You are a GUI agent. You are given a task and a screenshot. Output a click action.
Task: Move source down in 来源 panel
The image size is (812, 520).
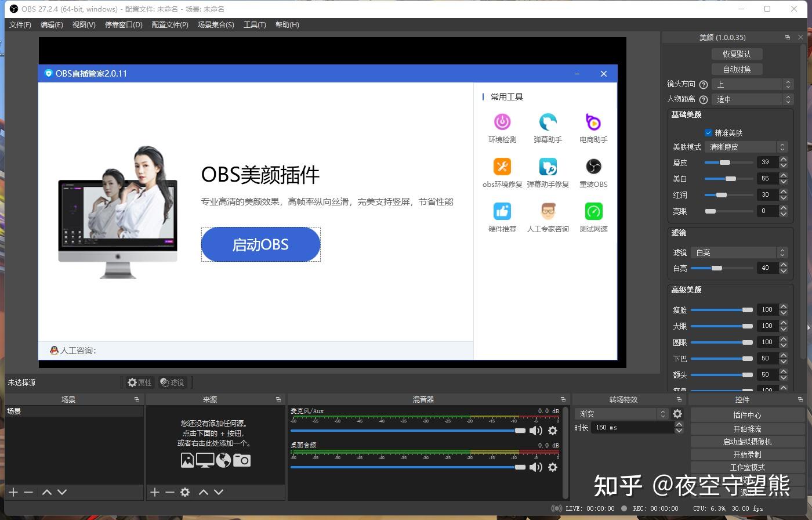(x=219, y=492)
